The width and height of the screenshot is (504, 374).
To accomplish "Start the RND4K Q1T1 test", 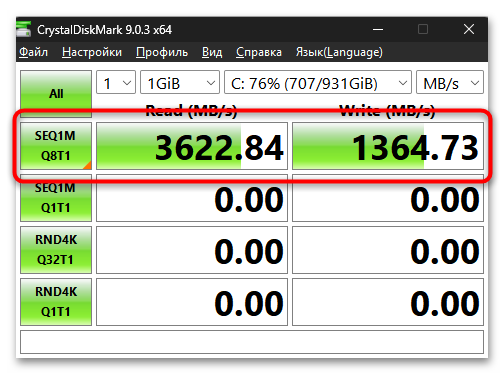I will tap(56, 302).
